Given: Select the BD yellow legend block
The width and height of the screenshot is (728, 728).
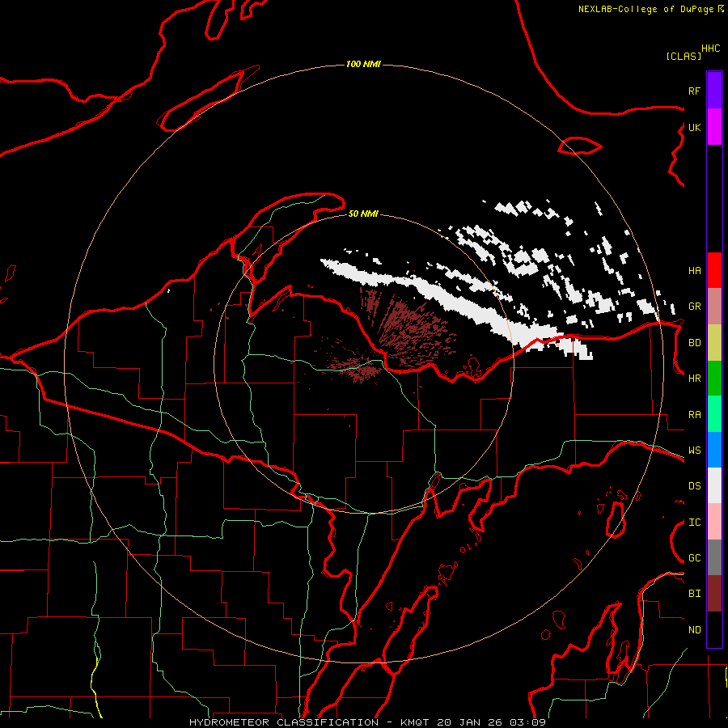Looking at the screenshot, I should click(714, 343).
